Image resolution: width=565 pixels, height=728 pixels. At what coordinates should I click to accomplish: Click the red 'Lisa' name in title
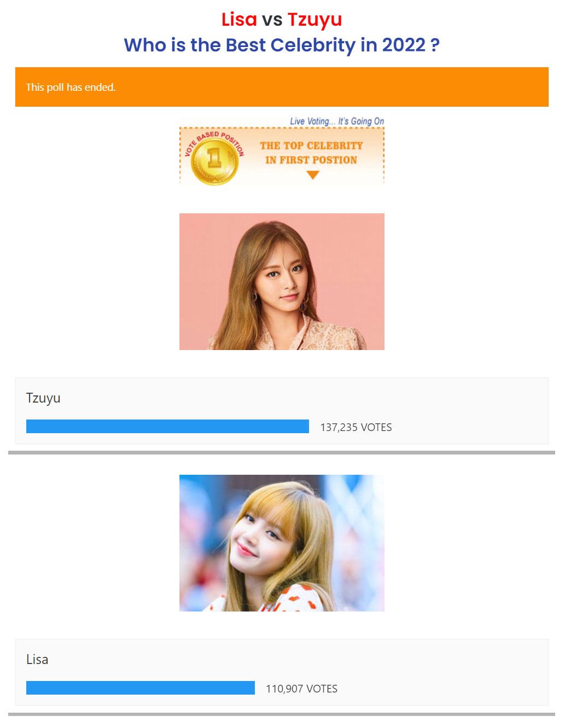[239, 20]
